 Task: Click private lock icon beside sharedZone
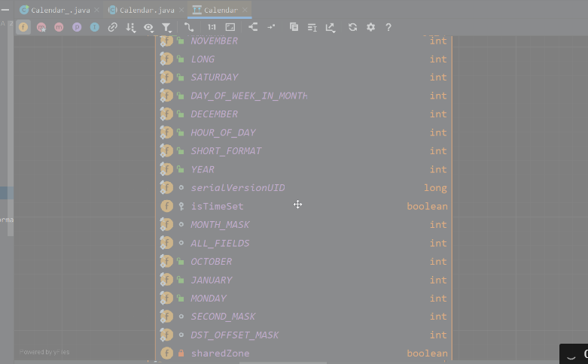click(181, 353)
